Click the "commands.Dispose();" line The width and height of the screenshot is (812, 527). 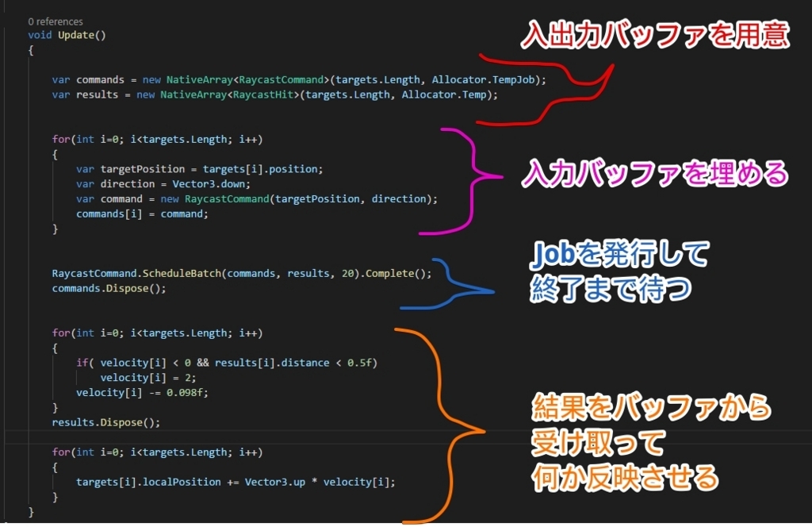(x=109, y=288)
